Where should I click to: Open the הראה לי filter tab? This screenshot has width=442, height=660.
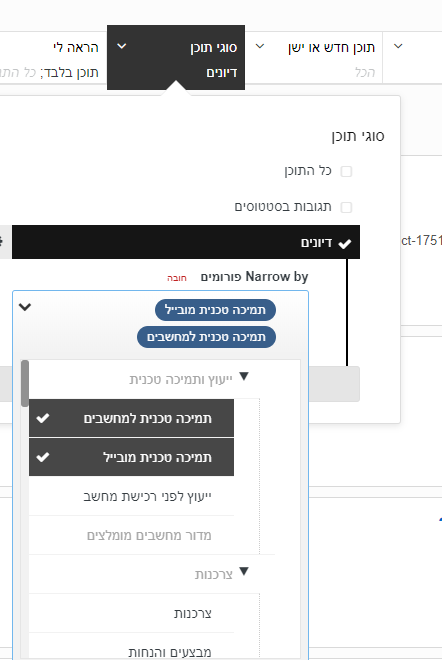pos(53,58)
